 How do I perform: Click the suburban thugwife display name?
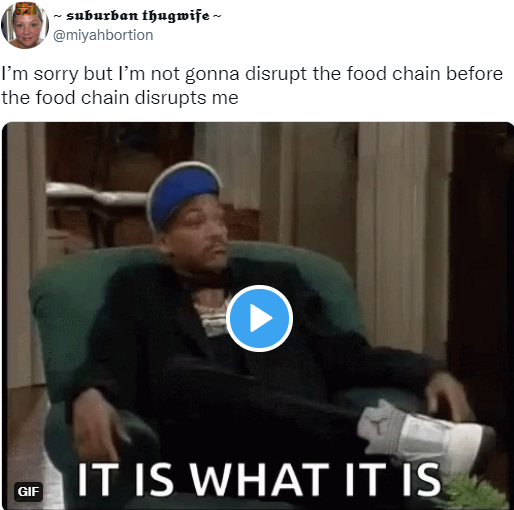(x=137, y=16)
